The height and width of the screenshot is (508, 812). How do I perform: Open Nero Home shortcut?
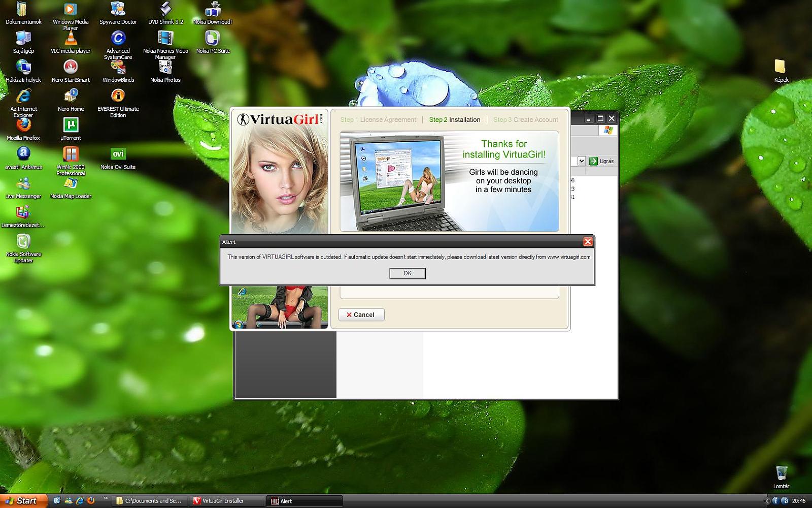(71, 101)
